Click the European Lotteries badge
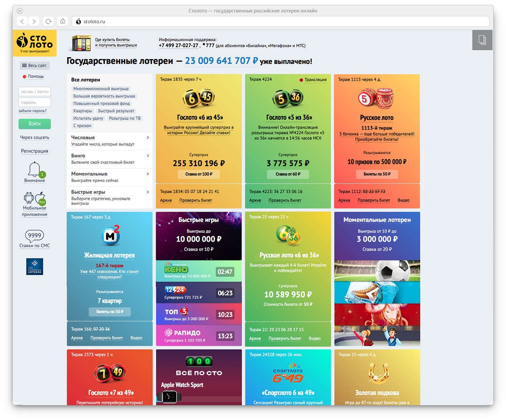The width and height of the screenshot is (506, 420). (34, 266)
